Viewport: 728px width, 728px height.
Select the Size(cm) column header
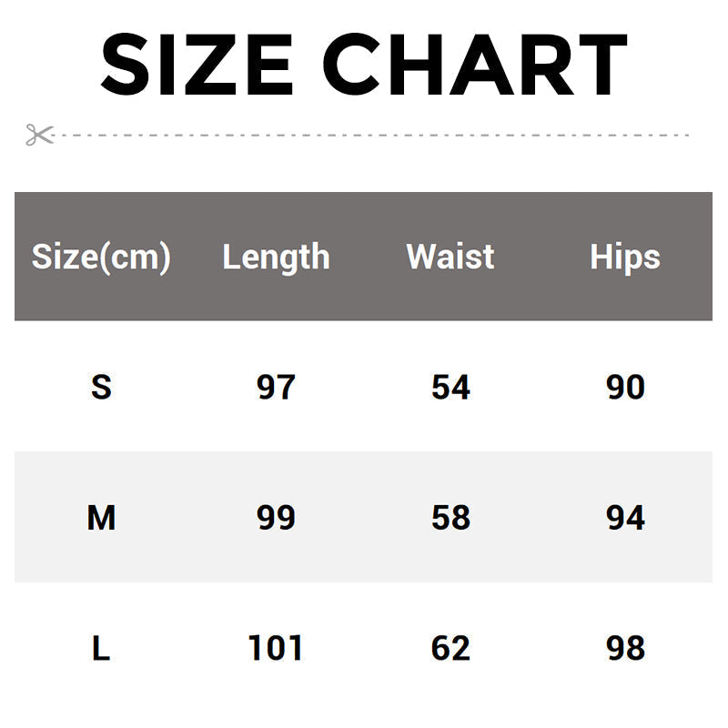point(101,257)
